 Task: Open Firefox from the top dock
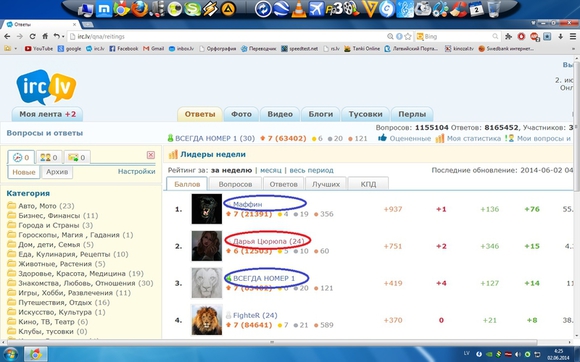tap(139, 9)
